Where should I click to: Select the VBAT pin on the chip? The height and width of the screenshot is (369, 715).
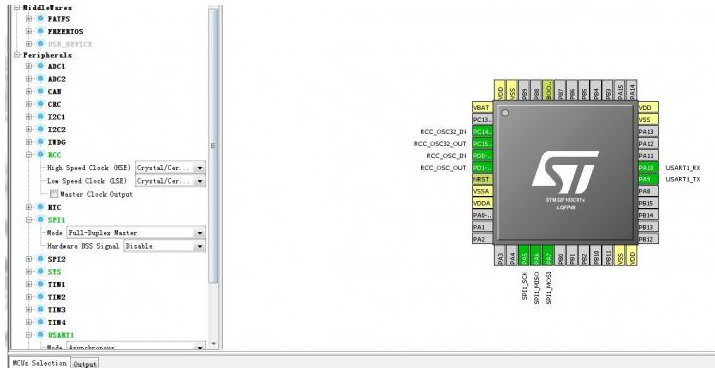click(x=483, y=108)
